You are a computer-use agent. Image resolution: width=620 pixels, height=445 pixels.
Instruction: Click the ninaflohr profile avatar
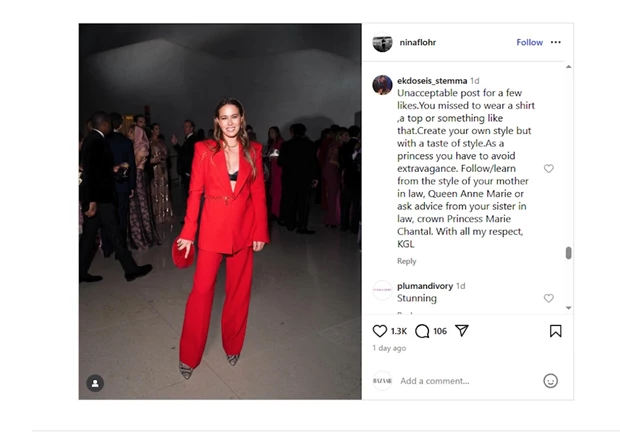tap(382, 42)
